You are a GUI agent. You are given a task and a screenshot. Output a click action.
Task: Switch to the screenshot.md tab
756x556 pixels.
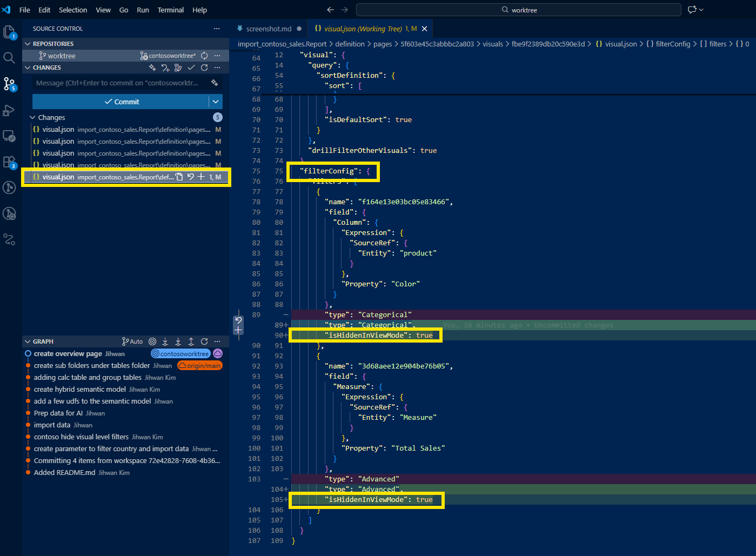coord(269,29)
